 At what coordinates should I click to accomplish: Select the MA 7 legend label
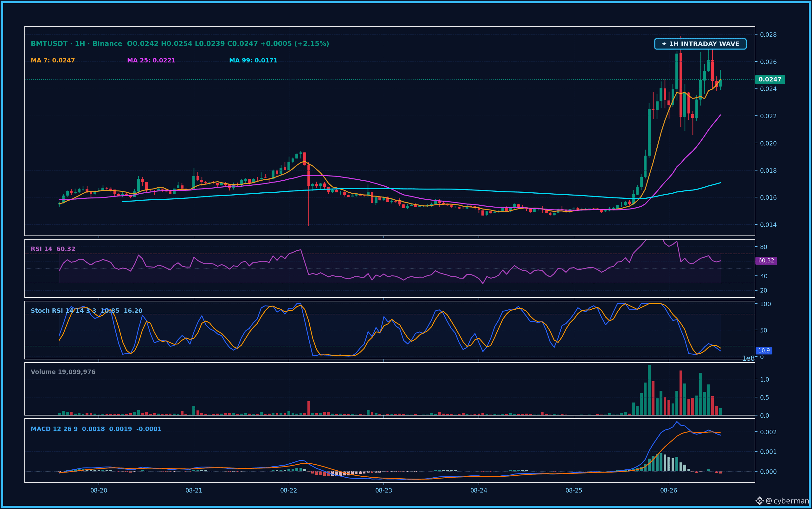coord(53,61)
